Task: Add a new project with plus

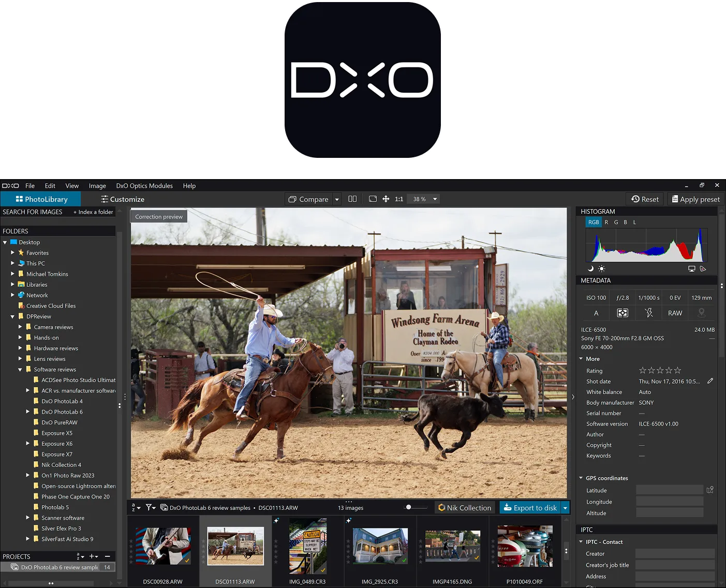Action: coord(94,556)
